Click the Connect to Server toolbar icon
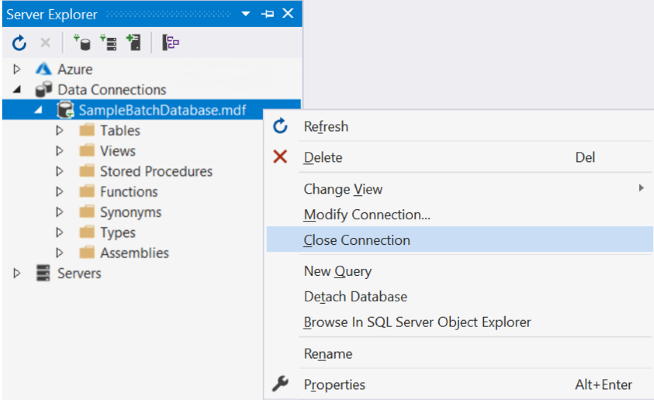The width and height of the screenshot is (654, 400). [108, 43]
